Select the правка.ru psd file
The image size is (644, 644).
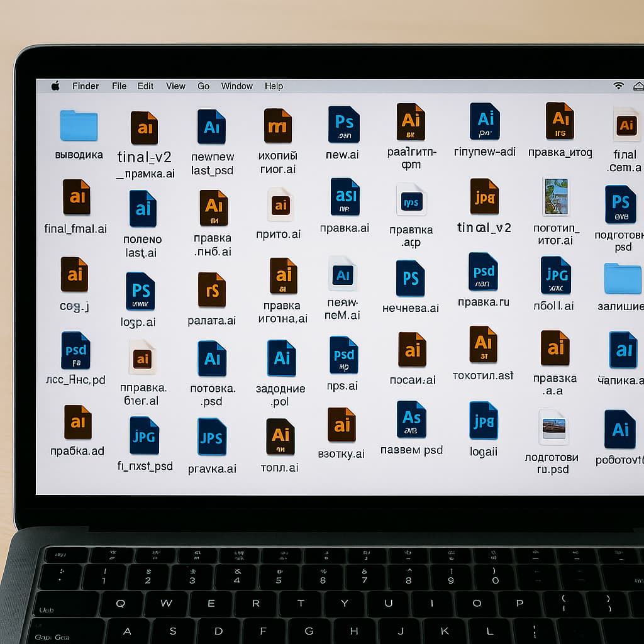click(483, 272)
